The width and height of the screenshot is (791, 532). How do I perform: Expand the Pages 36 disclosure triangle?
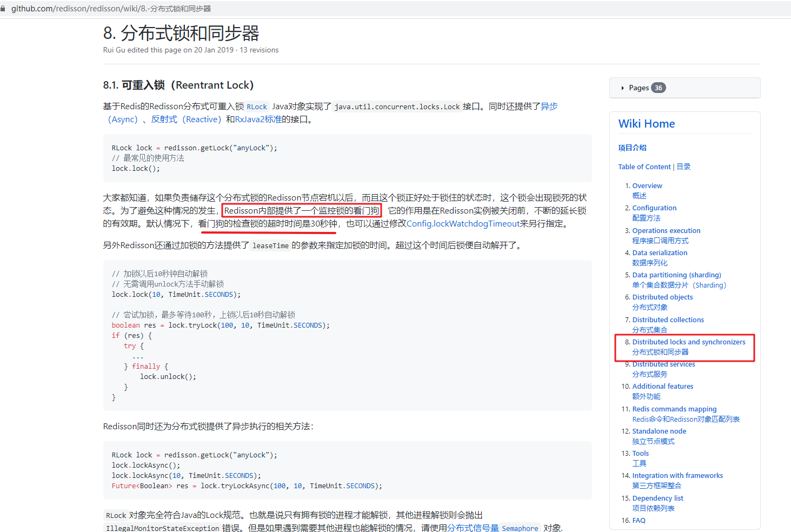pos(623,88)
